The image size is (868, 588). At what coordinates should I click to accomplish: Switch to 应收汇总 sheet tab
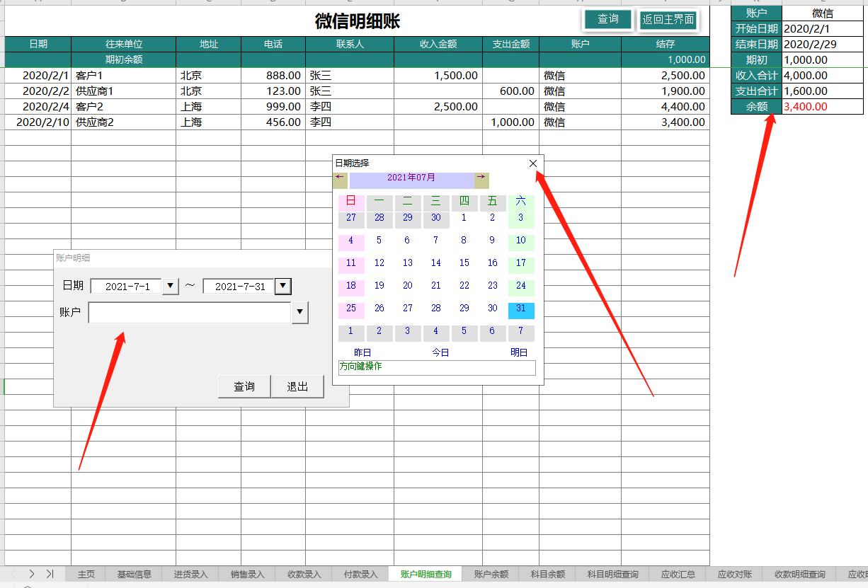tap(678, 574)
